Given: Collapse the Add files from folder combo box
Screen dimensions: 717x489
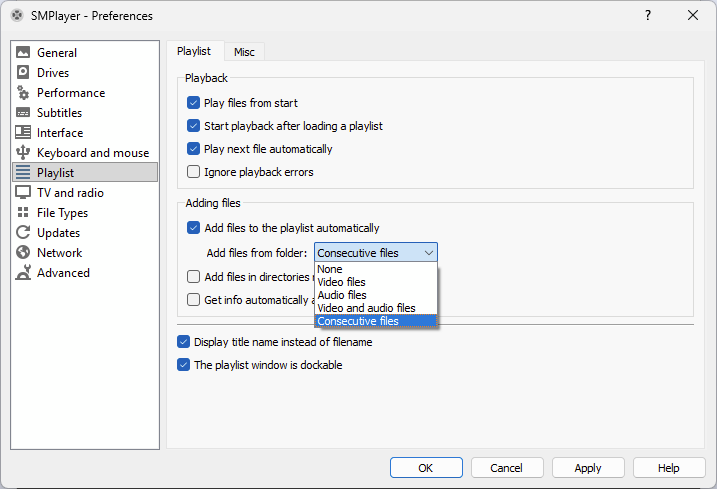Looking at the screenshot, I should [375, 253].
